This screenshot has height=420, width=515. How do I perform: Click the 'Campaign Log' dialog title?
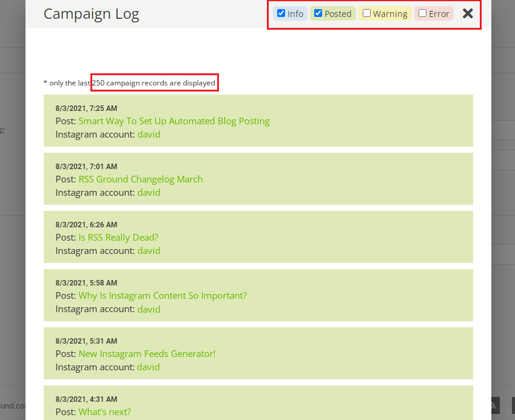91,14
